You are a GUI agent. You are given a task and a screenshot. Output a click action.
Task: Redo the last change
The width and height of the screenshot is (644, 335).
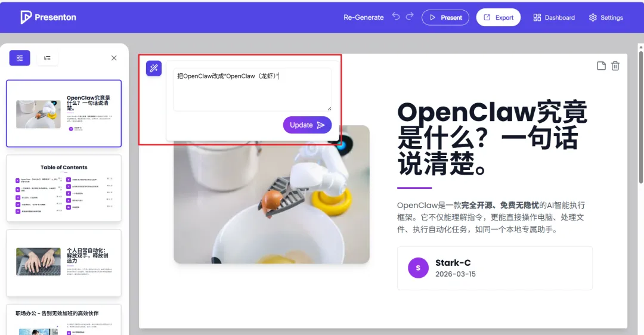click(x=410, y=17)
